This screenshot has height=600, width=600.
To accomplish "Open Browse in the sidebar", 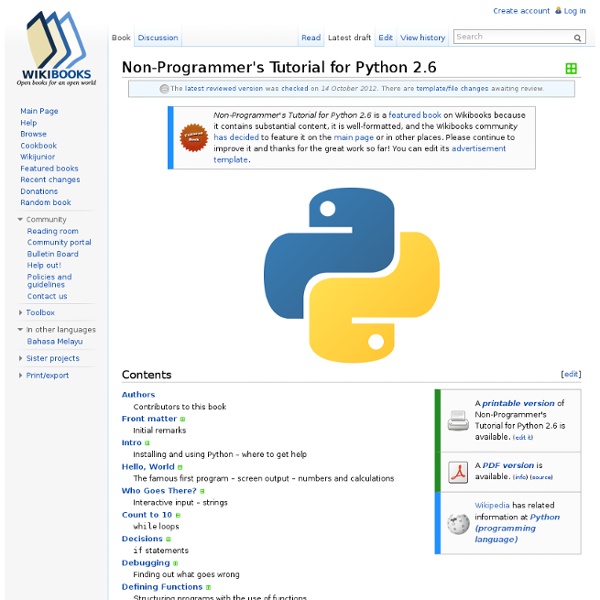I will (33, 134).
